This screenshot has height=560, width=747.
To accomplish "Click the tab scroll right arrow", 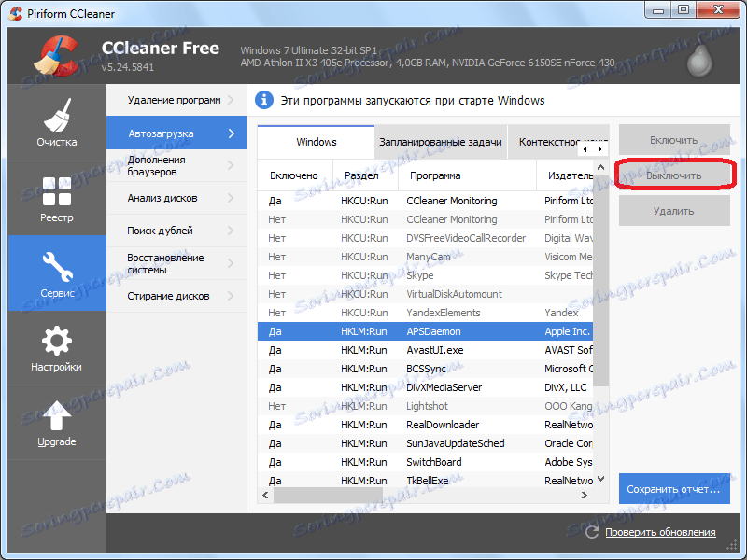I will click(x=599, y=149).
